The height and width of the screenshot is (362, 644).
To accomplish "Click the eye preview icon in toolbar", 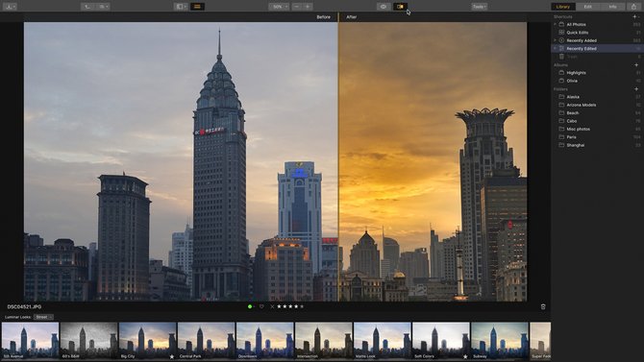I will click(x=384, y=7).
